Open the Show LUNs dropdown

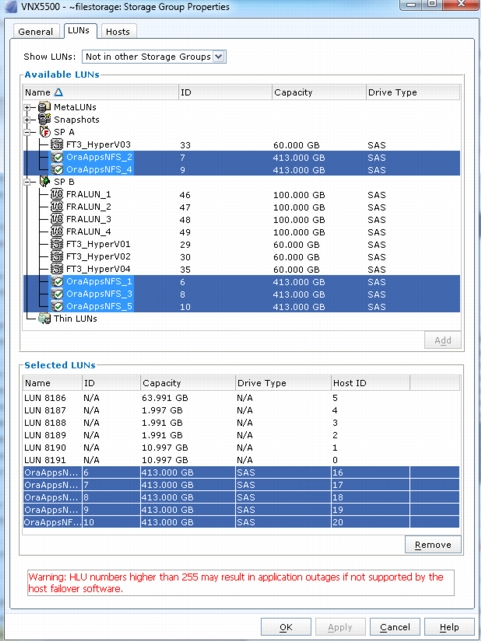tap(219, 57)
